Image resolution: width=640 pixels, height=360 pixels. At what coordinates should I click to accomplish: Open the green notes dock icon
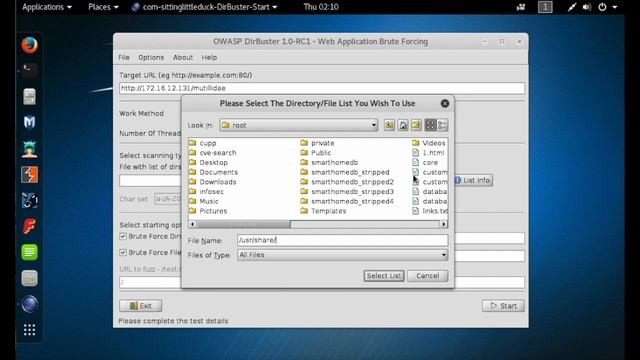29,252
